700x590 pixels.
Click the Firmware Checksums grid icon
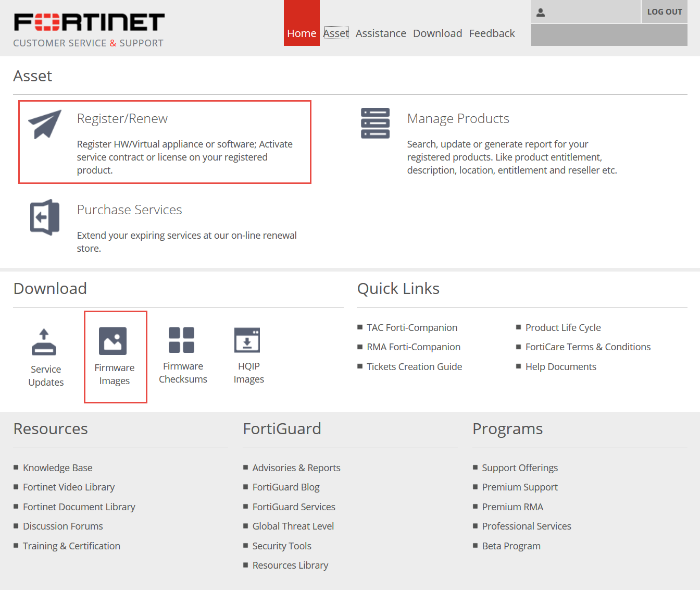[x=182, y=339]
